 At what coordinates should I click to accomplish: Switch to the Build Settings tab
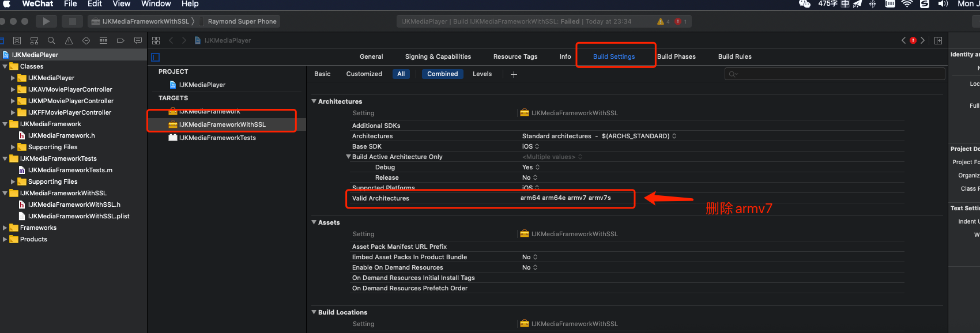pos(614,56)
